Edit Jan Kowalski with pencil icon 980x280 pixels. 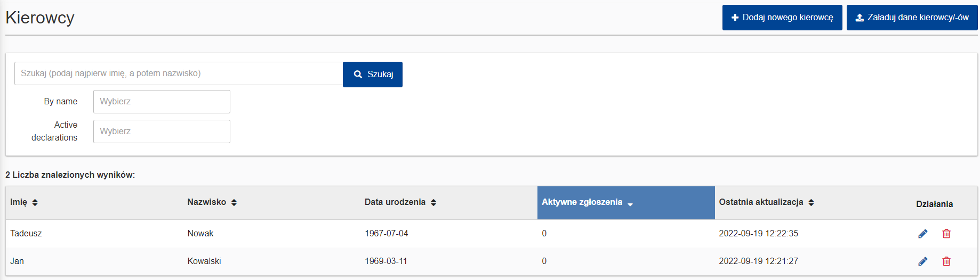923,261
